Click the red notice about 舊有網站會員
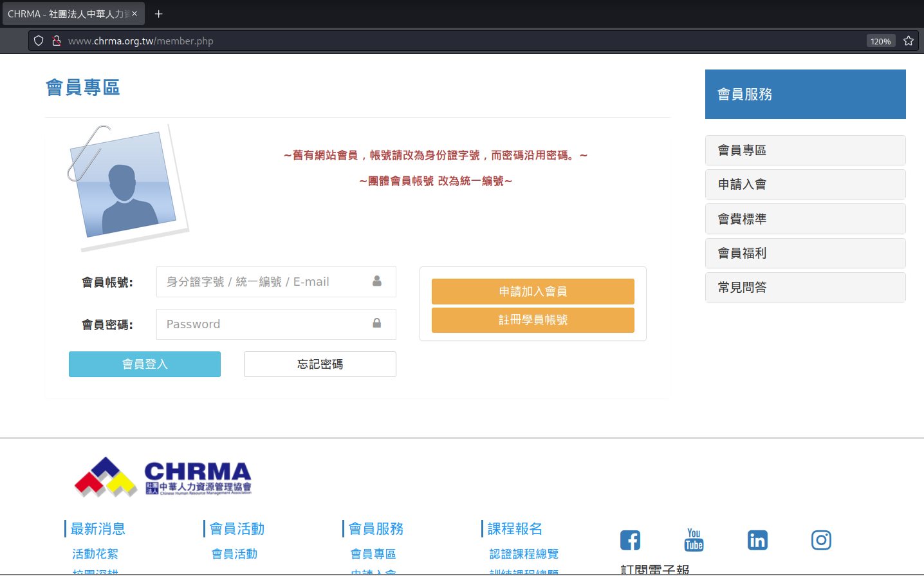This screenshot has width=924, height=576. pyautogui.click(x=436, y=155)
